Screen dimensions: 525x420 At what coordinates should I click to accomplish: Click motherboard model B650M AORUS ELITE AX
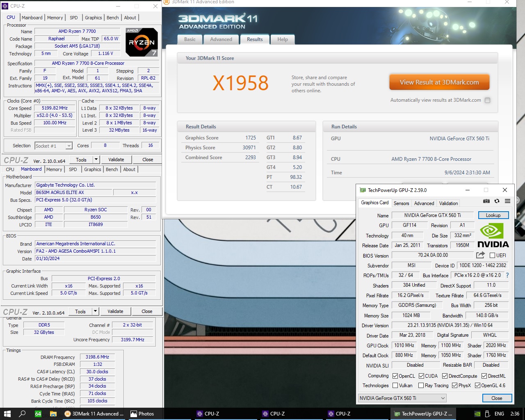coord(73,192)
